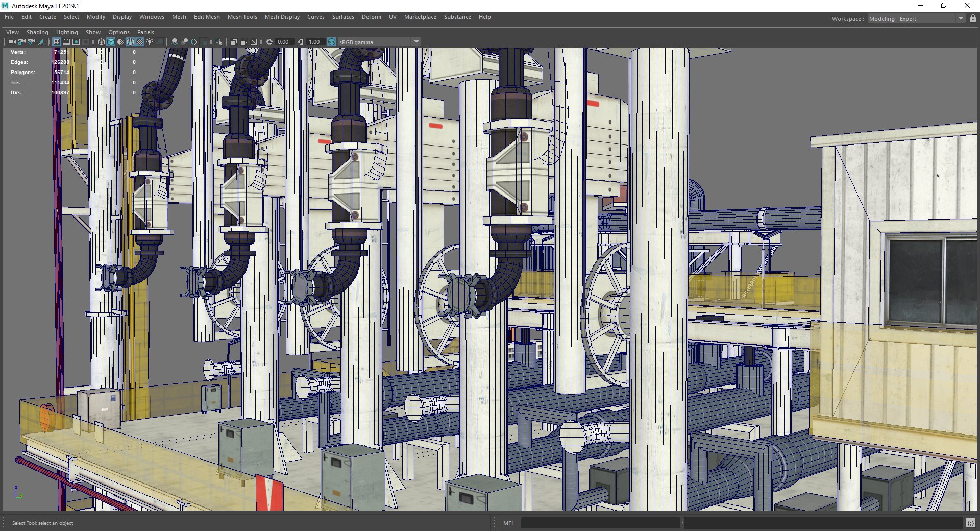This screenshot has height=531, width=980.
Task: Click the Motion Blur icon
Action: click(184, 42)
